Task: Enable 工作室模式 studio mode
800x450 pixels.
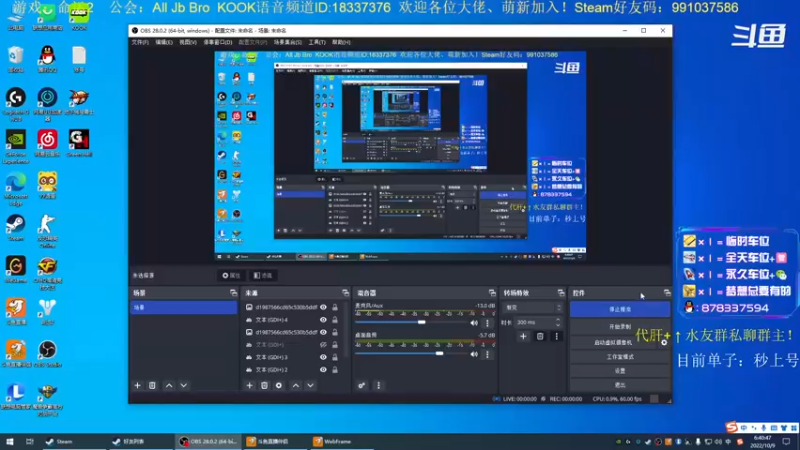Action: click(620, 357)
